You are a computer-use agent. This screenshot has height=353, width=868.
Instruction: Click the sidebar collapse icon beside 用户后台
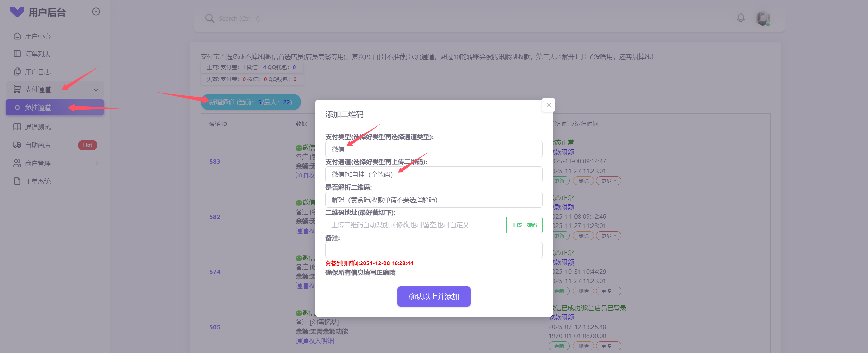pyautogui.click(x=96, y=12)
